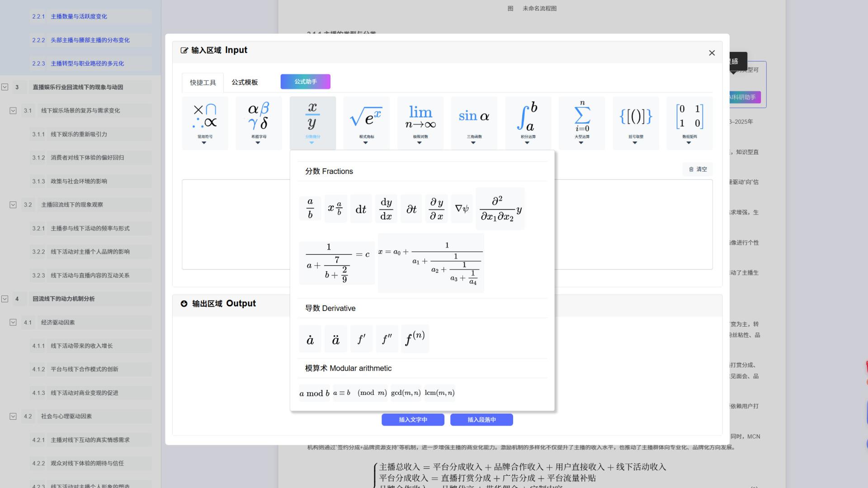Select the definite integral symbol category
This screenshot has height=488, width=868.
pyautogui.click(x=527, y=118)
